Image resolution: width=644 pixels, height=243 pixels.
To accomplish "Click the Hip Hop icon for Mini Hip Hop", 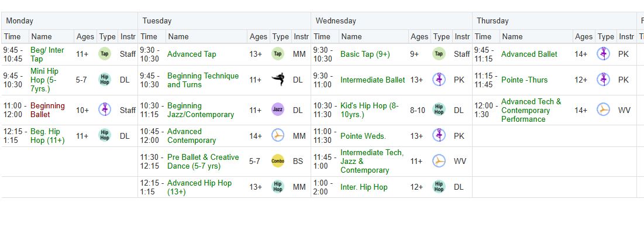I will pyautogui.click(x=105, y=80).
